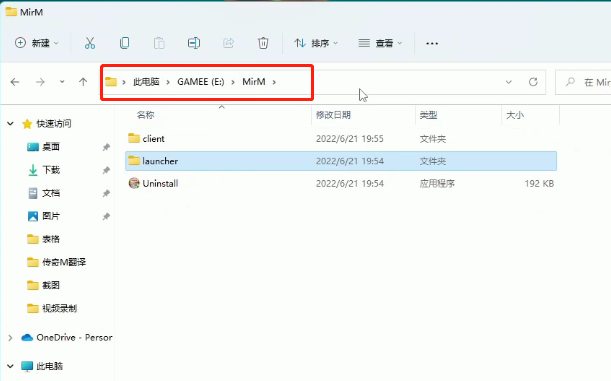This screenshot has height=381, width=611.
Task: Click the Delete trash can icon
Action: click(263, 43)
